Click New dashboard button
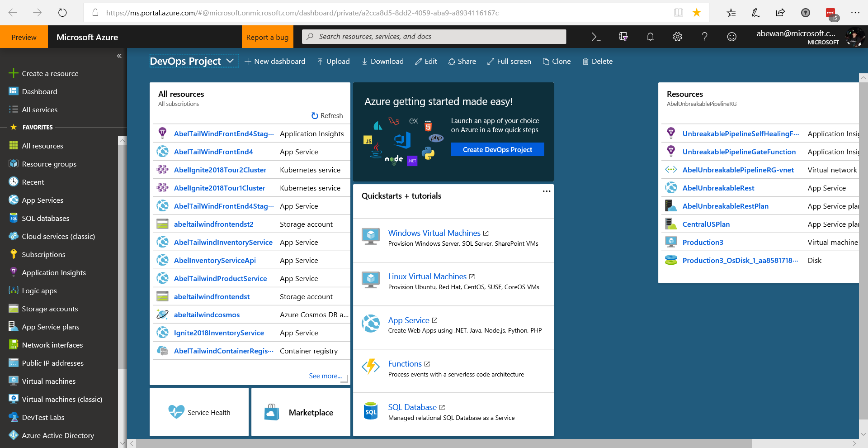 (x=275, y=61)
